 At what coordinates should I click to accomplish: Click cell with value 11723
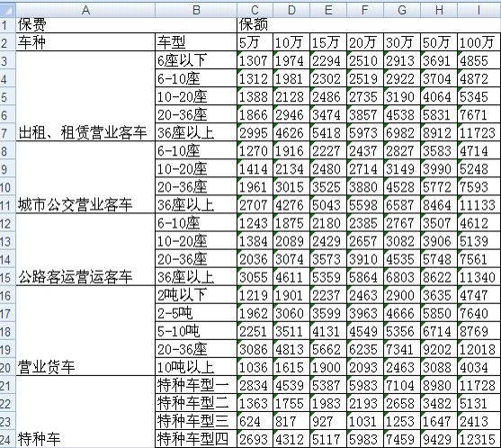479,132
